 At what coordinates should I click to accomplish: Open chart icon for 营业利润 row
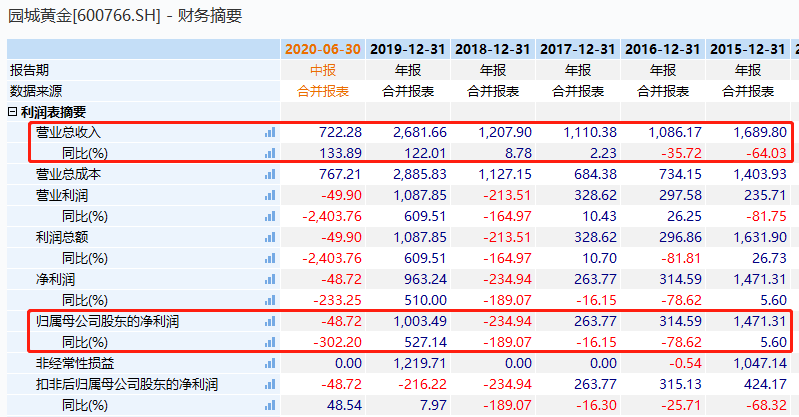pyautogui.click(x=270, y=195)
